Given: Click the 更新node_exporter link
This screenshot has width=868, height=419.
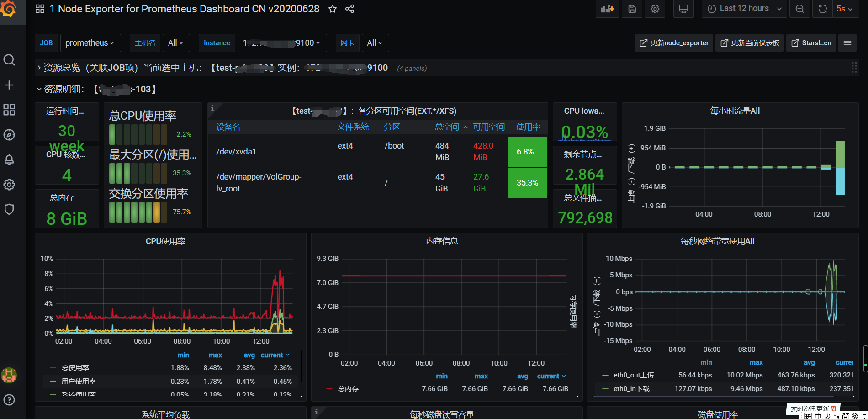Looking at the screenshot, I should coord(673,42).
